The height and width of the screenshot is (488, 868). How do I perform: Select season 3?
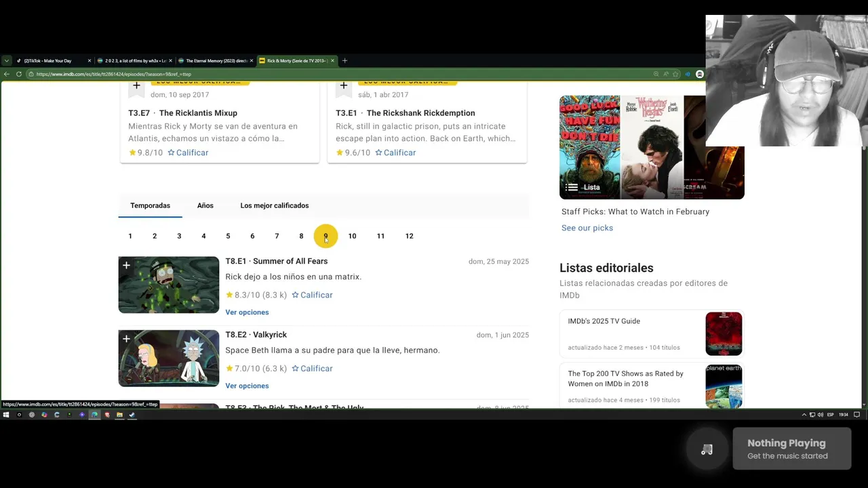pyautogui.click(x=179, y=236)
